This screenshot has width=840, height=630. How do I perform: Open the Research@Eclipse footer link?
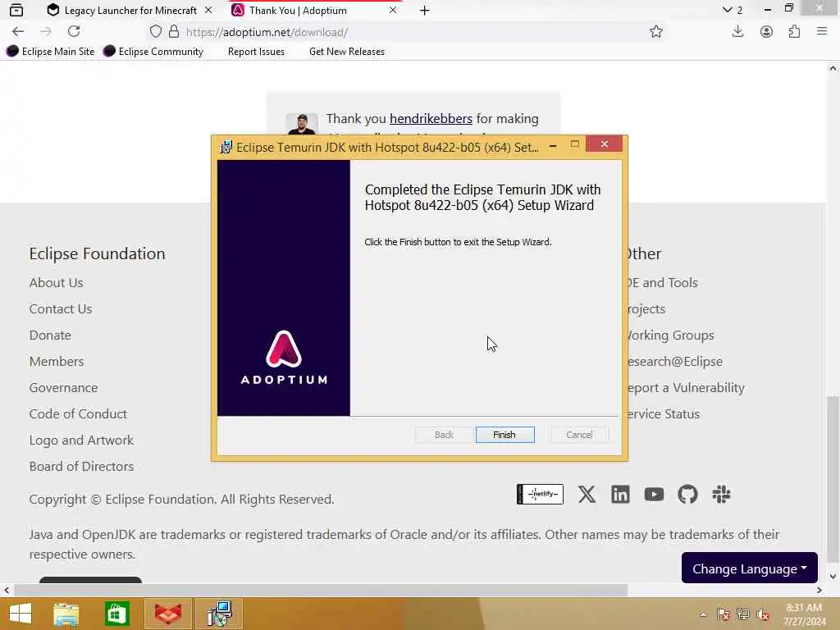[676, 361]
